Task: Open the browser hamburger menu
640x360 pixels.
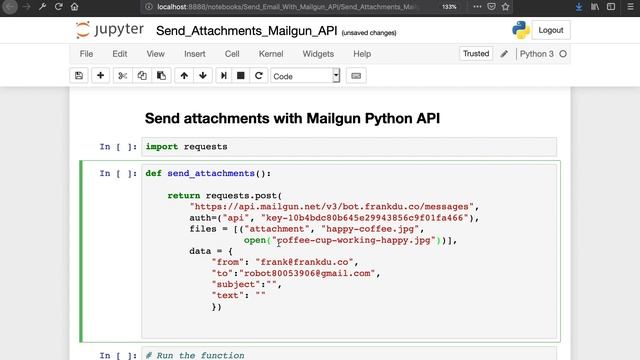Action: (x=630, y=7)
